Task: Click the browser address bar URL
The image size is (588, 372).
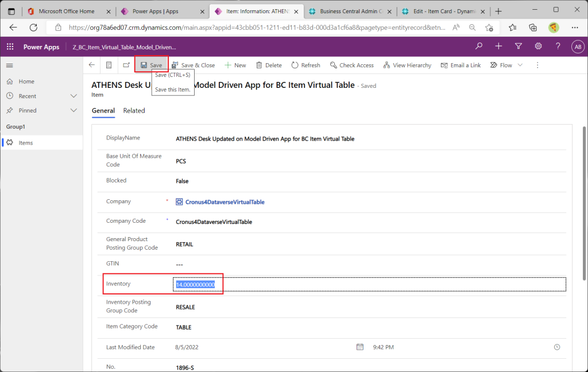Action: [257, 28]
